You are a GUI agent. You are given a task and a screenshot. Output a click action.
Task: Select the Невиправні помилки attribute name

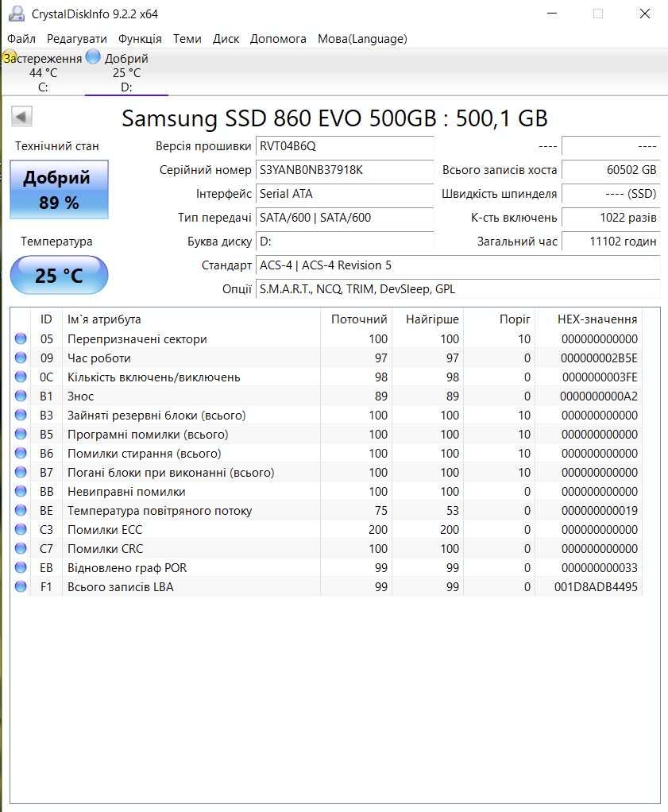click(126, 492)
